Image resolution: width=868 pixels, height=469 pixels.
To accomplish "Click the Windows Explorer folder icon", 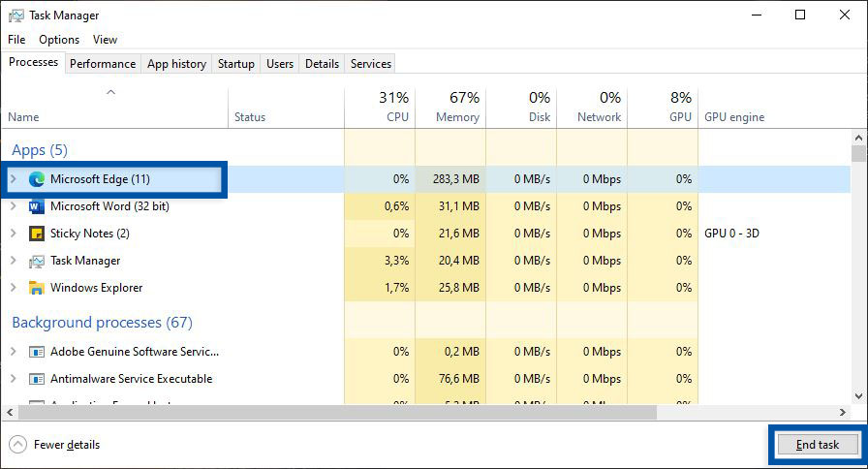I will tap(37, 288).
